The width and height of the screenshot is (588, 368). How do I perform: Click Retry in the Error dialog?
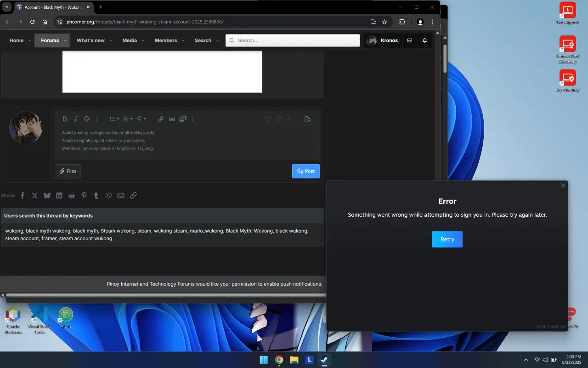point(447,239)
